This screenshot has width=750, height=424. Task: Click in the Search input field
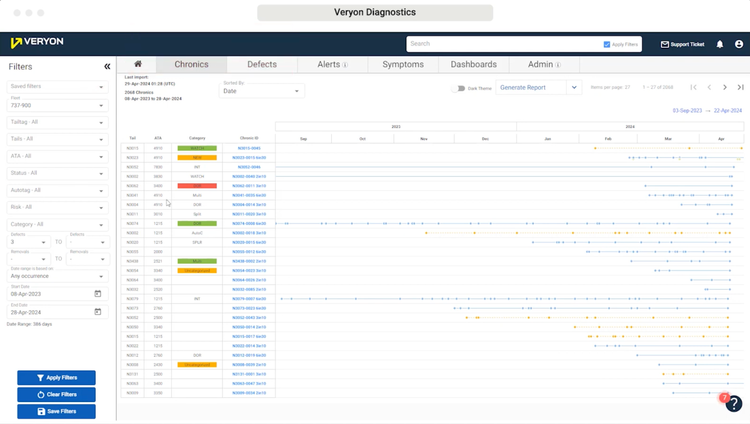pyautogui.click(x=500, y=44)
